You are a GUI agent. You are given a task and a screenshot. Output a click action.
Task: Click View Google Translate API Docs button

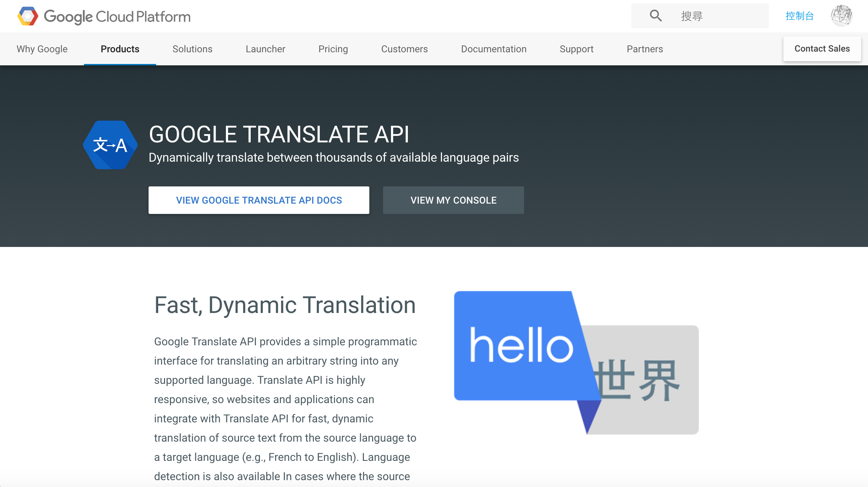click(x=259, y=200)
